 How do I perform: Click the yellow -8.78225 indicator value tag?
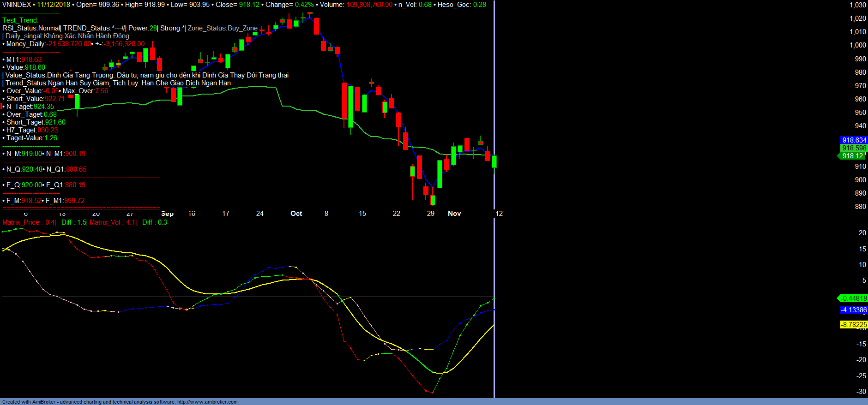tap(854, 325)
